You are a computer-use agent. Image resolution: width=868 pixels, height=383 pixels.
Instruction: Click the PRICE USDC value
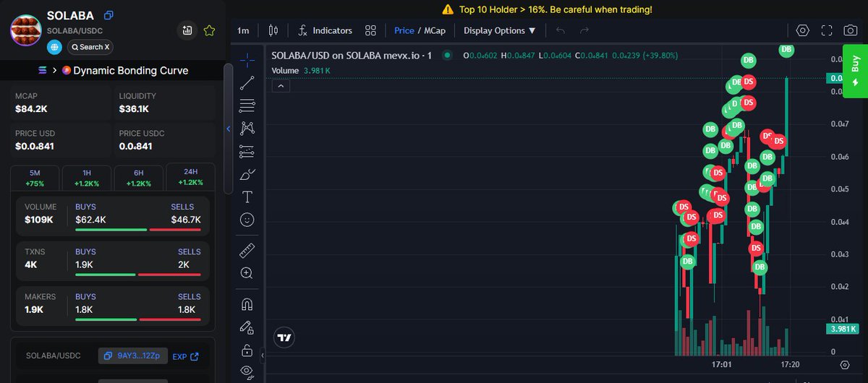click(135, 147)
